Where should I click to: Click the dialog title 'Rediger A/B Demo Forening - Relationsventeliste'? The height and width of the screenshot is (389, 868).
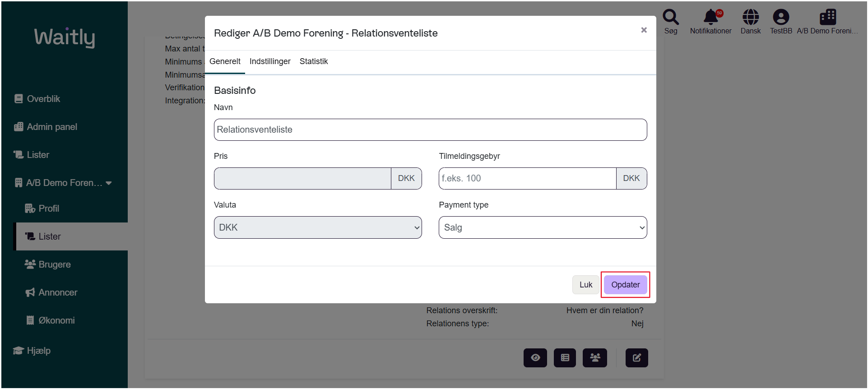point(326,33)
